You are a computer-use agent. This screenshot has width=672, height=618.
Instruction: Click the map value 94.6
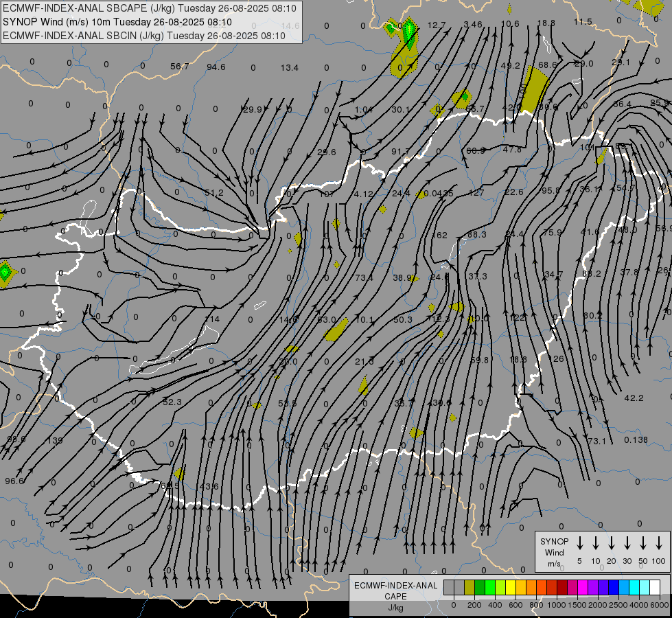[216, 67]
